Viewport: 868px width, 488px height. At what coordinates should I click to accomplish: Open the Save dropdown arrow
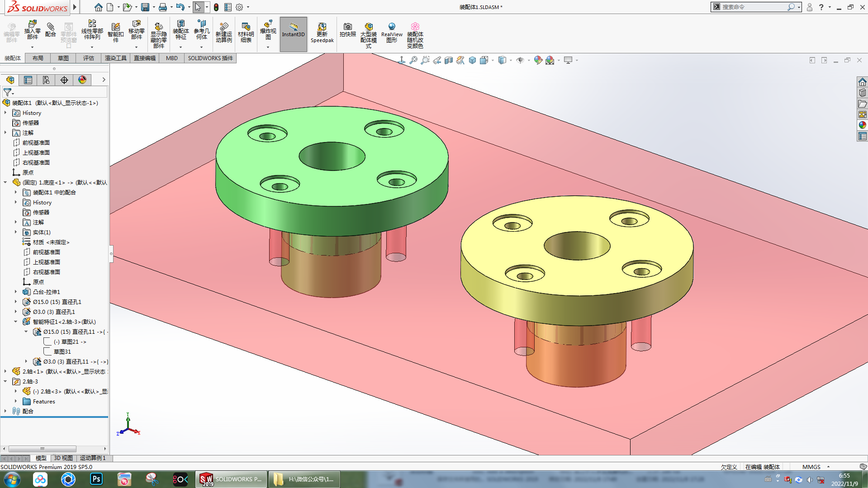(x=154, y=7)
